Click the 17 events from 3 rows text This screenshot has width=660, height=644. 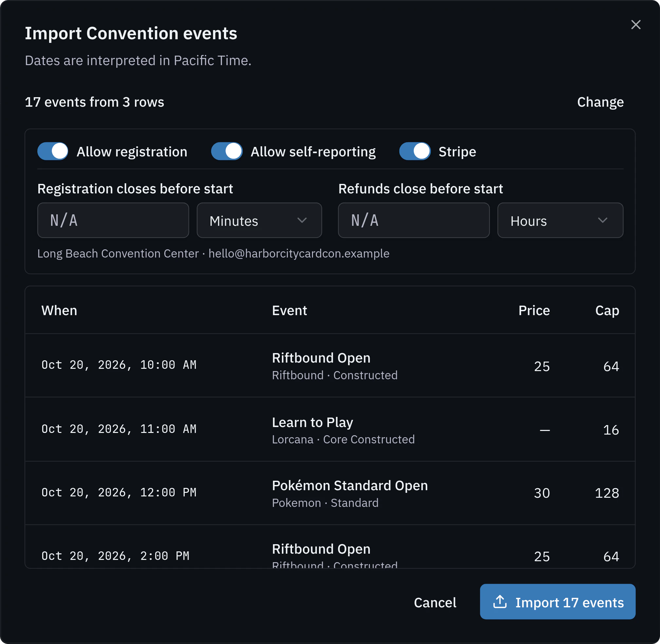(94, 102)
